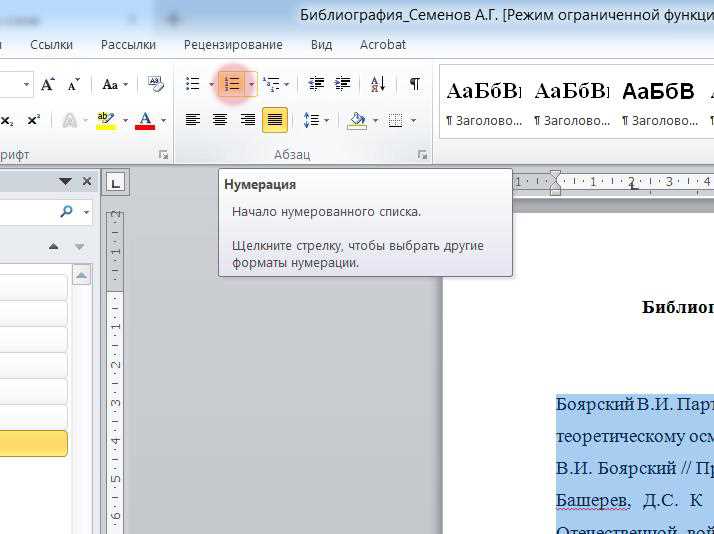714x534 pixels.
Task: Open the Рецензирование ribbon tab
Action: 233,45
